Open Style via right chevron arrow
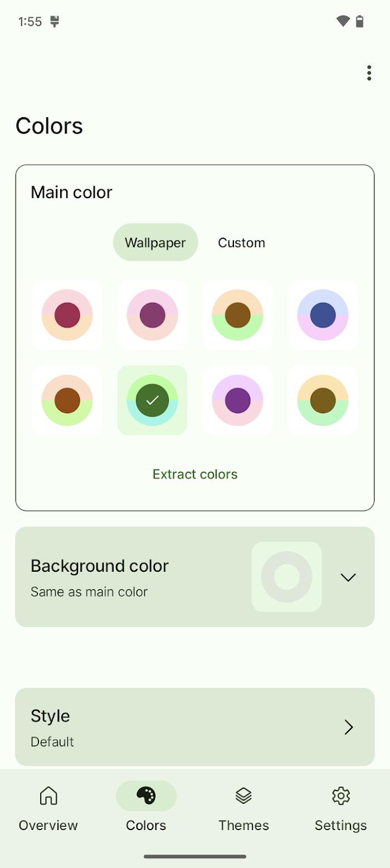The image size is (390, 868). 349,727
